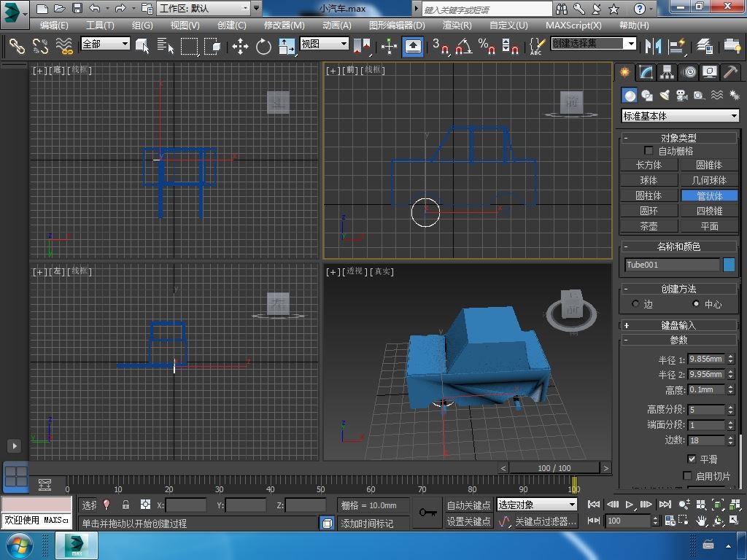Select the Move tool in toolbar
The image size is (747, 560).
pyautogui.click(x=240, y=47)
